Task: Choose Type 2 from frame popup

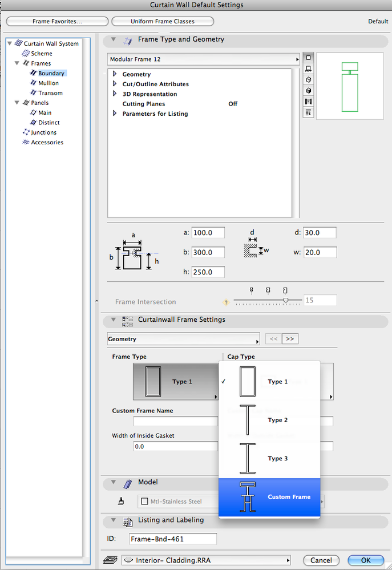Action: click(269, 420)
